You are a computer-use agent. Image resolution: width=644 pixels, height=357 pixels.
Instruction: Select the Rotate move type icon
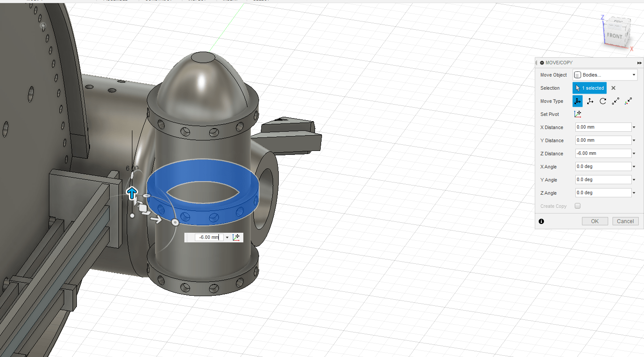pos(603,101)
